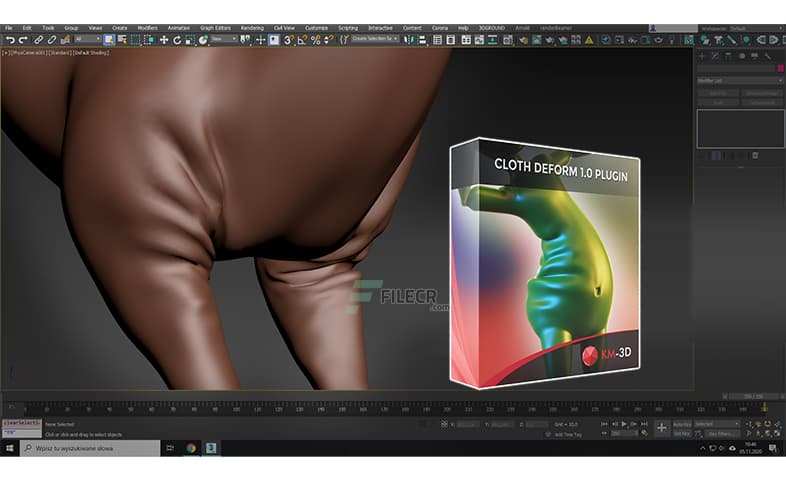Viewport: 786px width, 484px height.
Task: Open the Schematic View icon
Action: 493,40
